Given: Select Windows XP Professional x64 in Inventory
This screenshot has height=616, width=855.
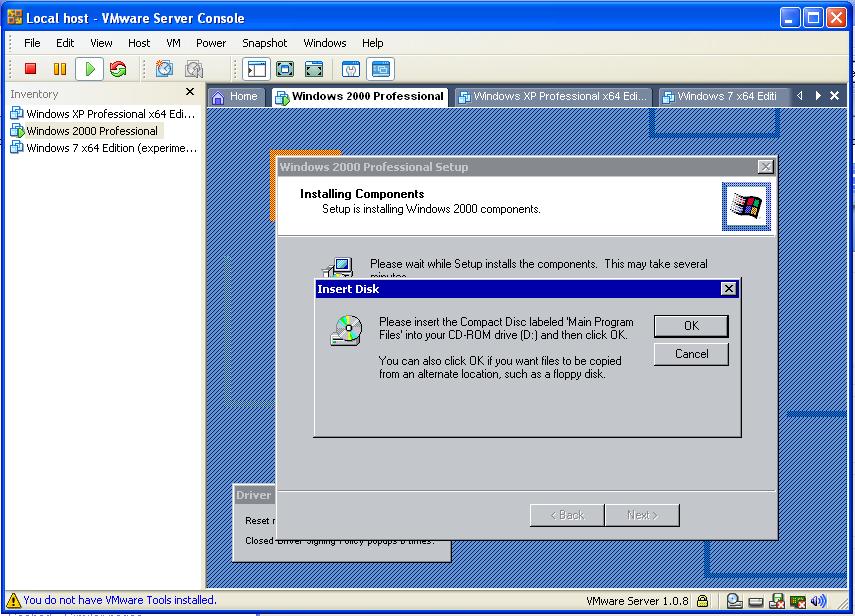Looking at the screenshot, I should tap(103, 114).
